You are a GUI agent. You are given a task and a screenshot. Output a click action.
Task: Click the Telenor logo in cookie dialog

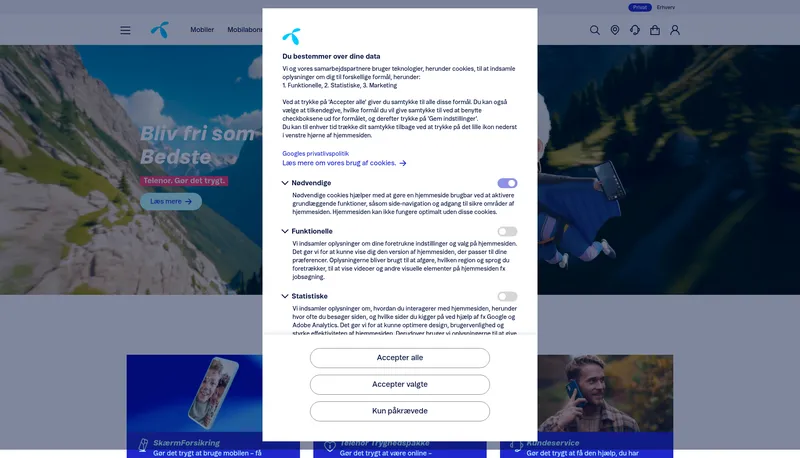pyautogui.click(x=292, y=36)
